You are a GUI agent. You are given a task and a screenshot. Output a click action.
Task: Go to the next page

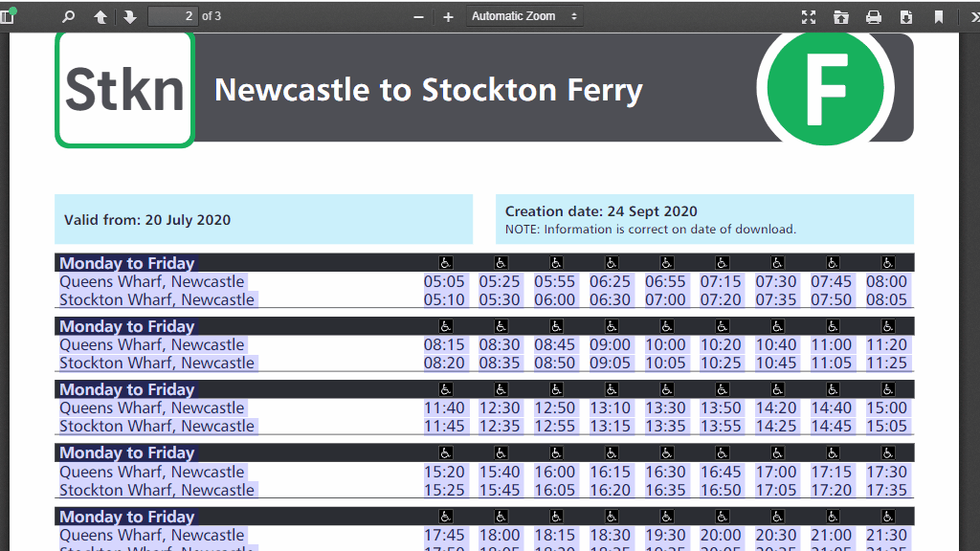pyautogui.click(x=130, y=16)
